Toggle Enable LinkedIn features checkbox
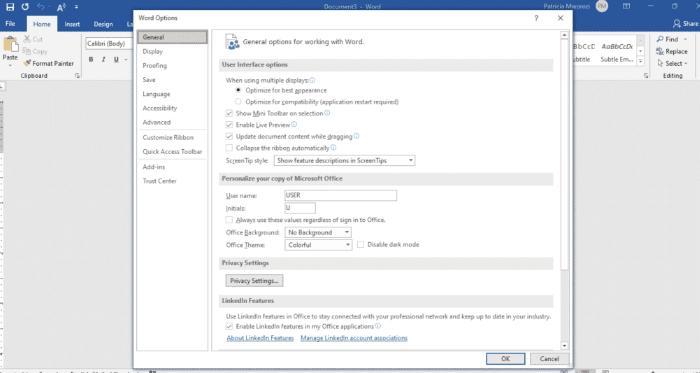 229,327
